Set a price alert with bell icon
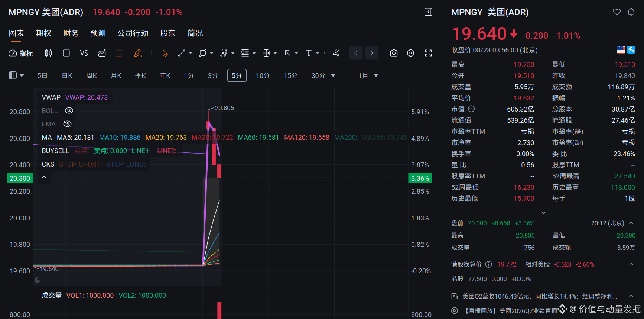 tap(631, 12)
